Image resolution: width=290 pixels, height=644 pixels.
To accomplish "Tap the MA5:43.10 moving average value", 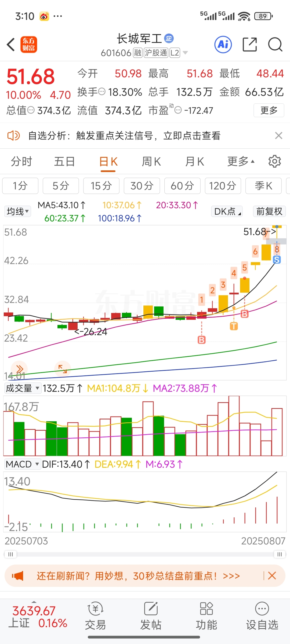I will coord(62,205).
